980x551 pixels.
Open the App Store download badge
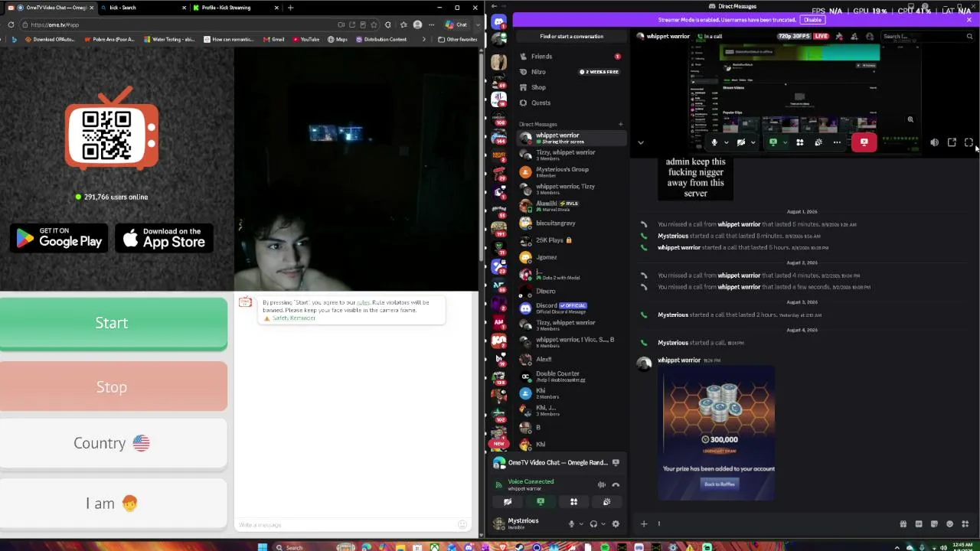[x=163, y=239]
